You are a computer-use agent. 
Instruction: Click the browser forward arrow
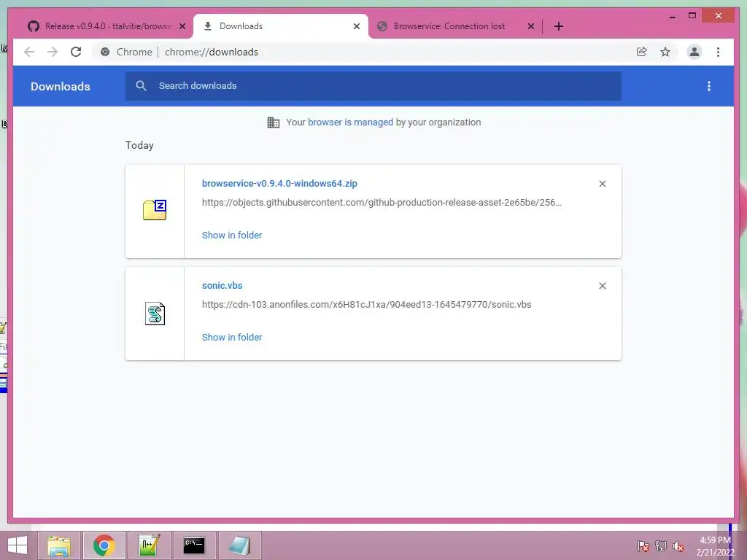tap(53, 52)
